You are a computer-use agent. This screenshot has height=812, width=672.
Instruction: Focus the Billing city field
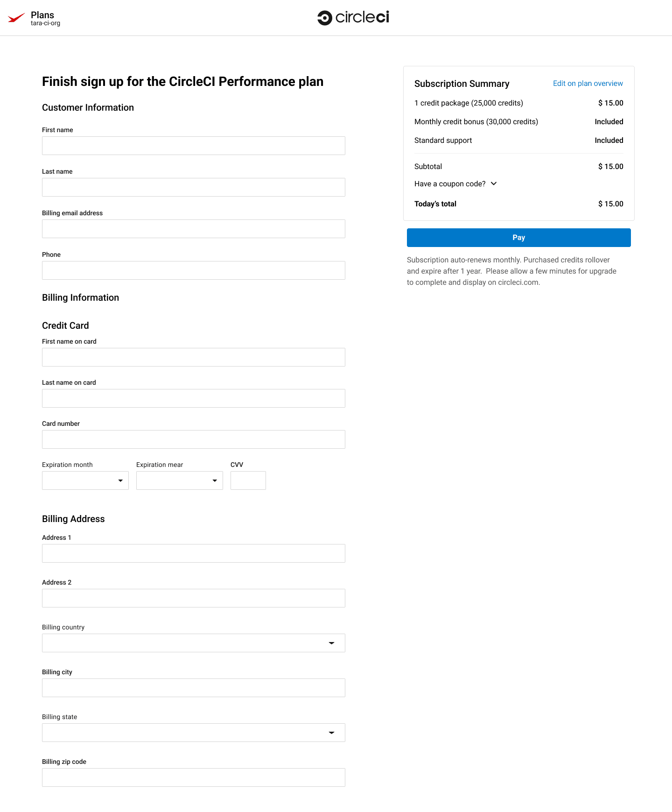tap(194, 688)
